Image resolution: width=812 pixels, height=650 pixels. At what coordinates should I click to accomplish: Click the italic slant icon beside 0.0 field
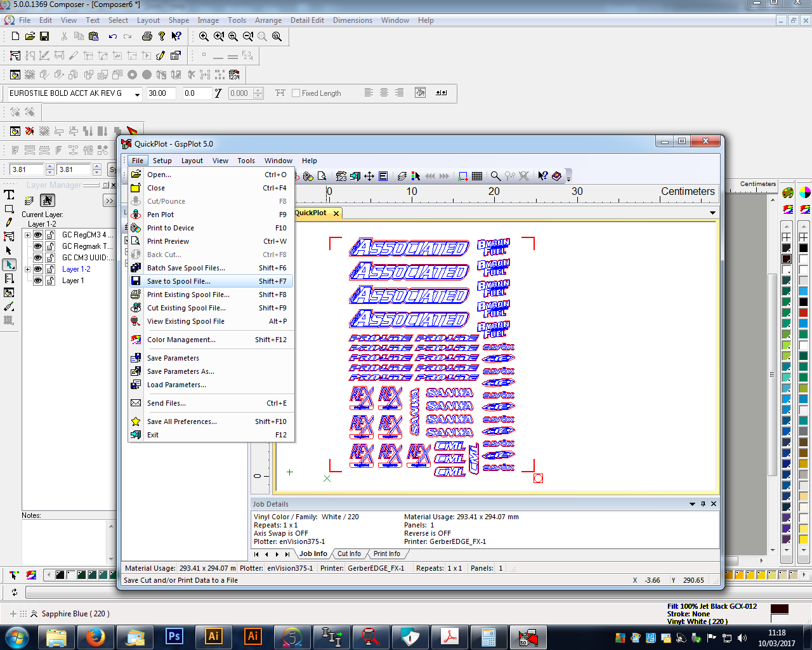(x=218, y=93)
